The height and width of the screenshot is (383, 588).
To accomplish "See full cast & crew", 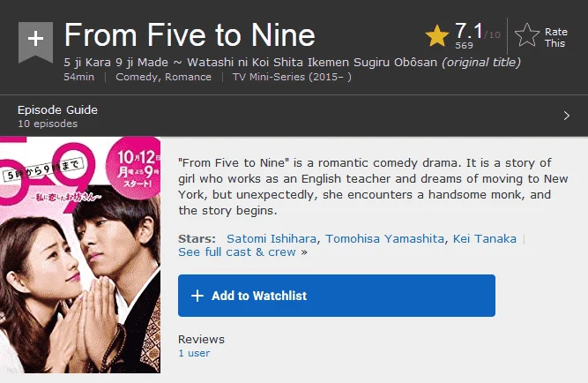I will (237, 252).
